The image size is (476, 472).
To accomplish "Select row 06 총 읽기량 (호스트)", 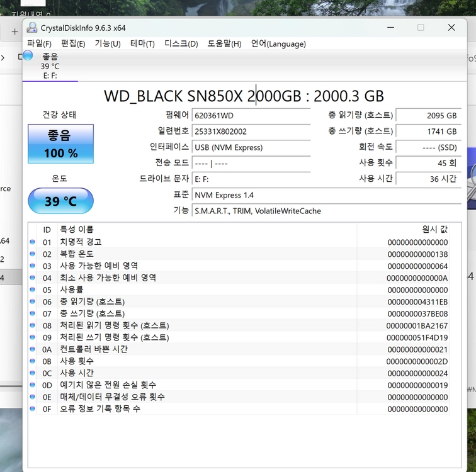I will (x=239, y=302).
